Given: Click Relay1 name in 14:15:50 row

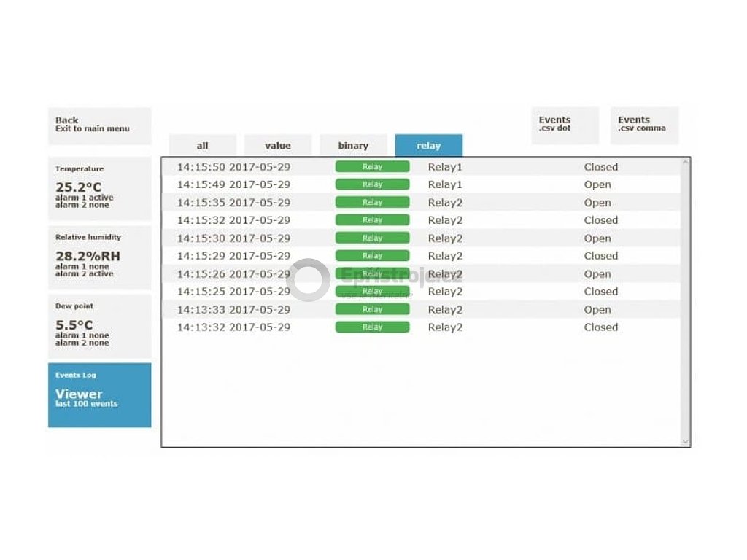Looking at the screenshot, I should pos(445,167).
